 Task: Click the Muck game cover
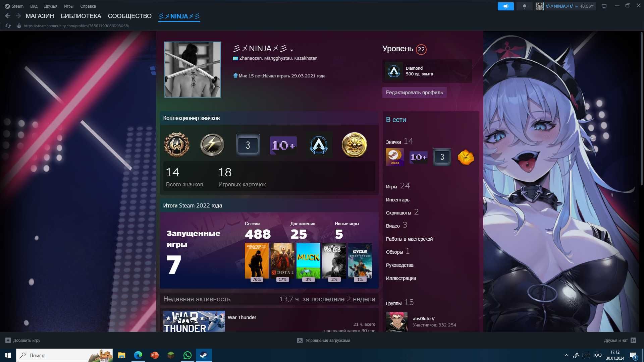pyautogui.click(x=308, y=261)
